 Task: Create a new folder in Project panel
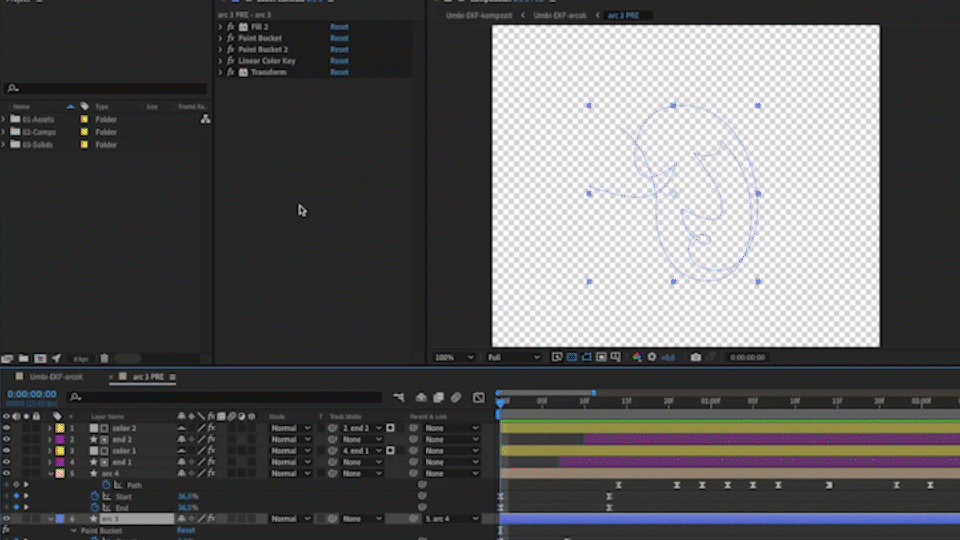point(23,359)
